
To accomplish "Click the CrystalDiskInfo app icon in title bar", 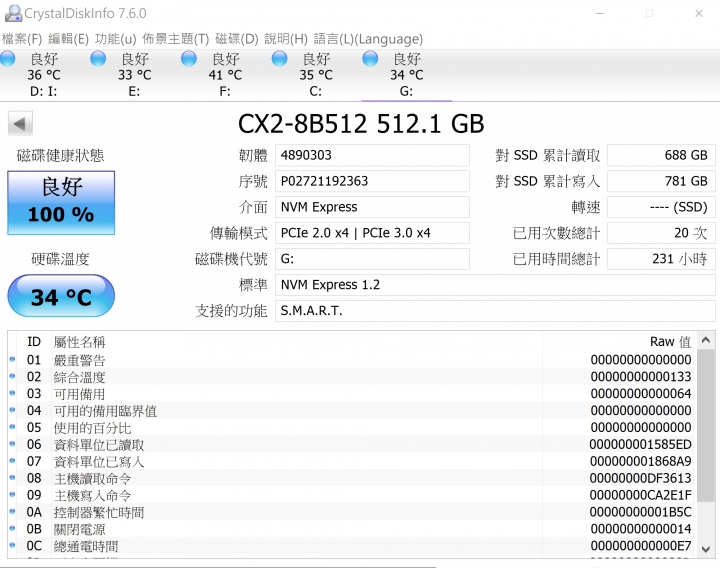I will pyautogui.click(x=13, y=13).
